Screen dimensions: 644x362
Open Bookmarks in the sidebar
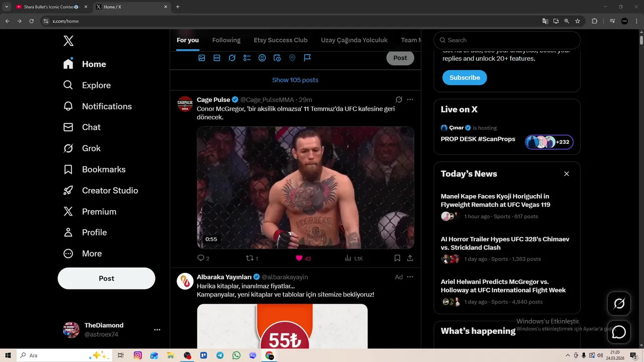[x=95, y=169]
